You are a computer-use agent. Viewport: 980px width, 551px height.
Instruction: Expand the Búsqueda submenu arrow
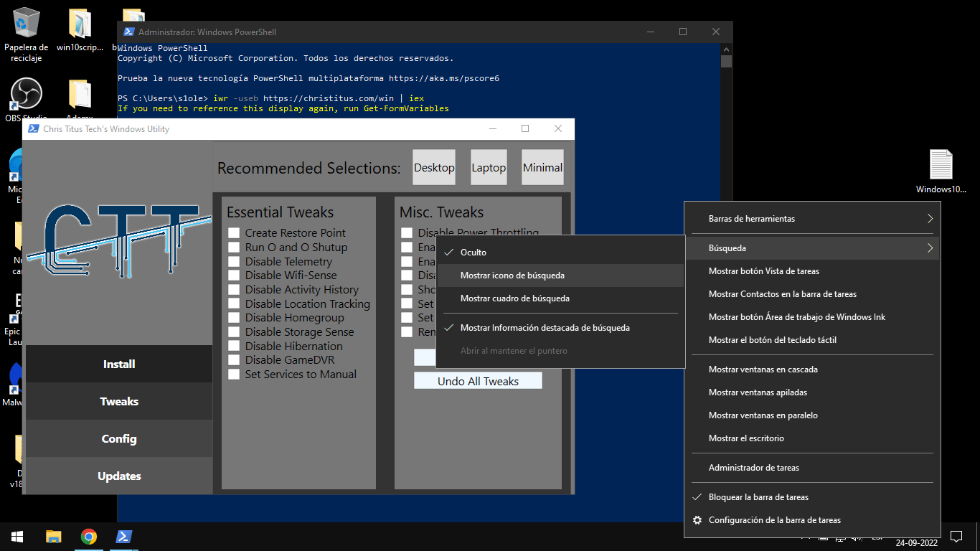coord(930,248)
